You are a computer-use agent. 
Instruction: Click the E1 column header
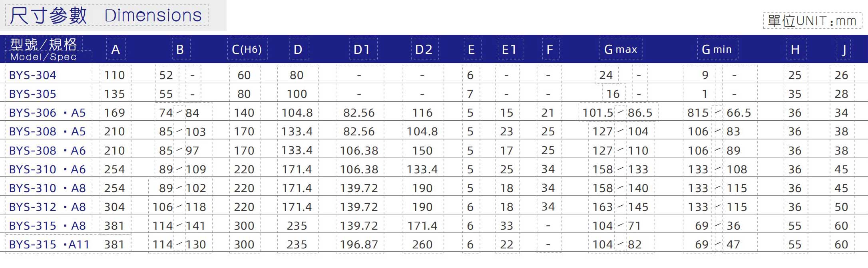pyautogui.click(x=510, y=50)
